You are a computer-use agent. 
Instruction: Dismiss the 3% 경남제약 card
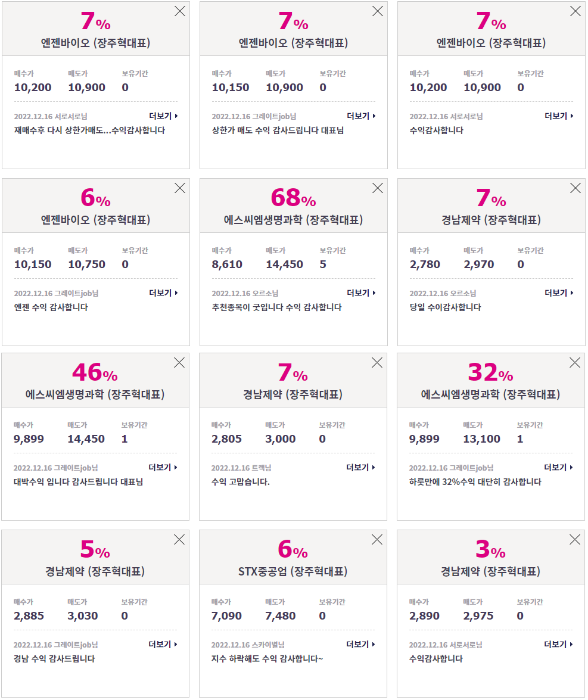[575, 540]
